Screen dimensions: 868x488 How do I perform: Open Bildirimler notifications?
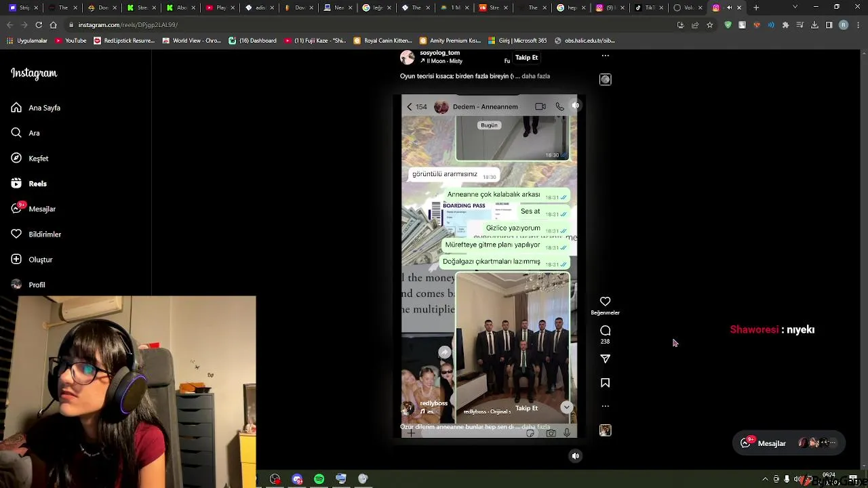(35, 234)
